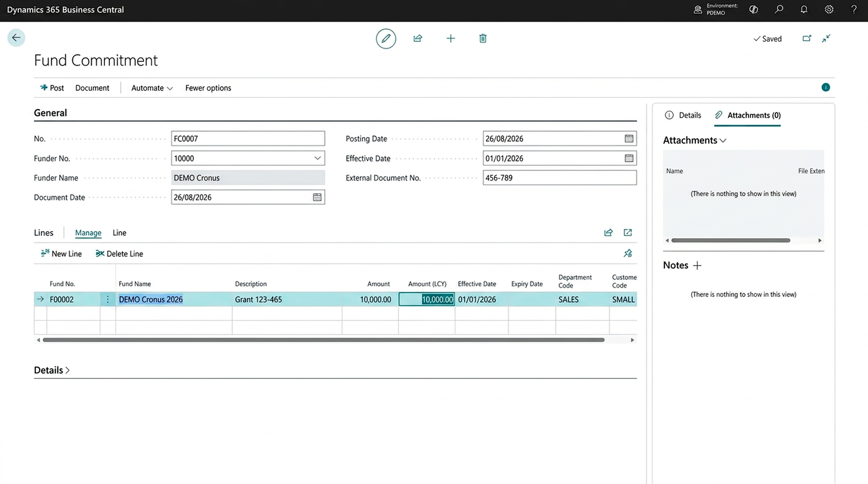868x484 pixels.
Task: Click the No. field FC0007
Action: pos(248,139)
